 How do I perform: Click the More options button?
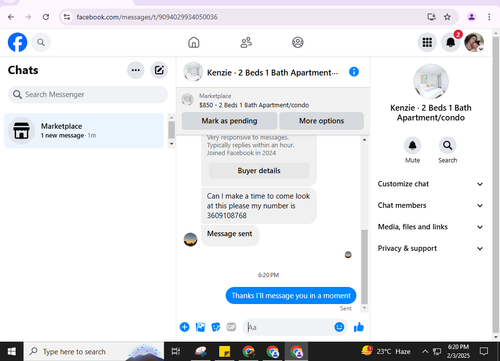click(321, 121)
